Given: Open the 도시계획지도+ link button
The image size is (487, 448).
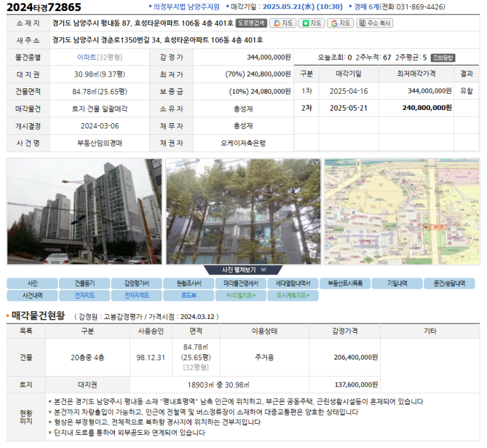Looking at the screenshot, I should 293,295.
